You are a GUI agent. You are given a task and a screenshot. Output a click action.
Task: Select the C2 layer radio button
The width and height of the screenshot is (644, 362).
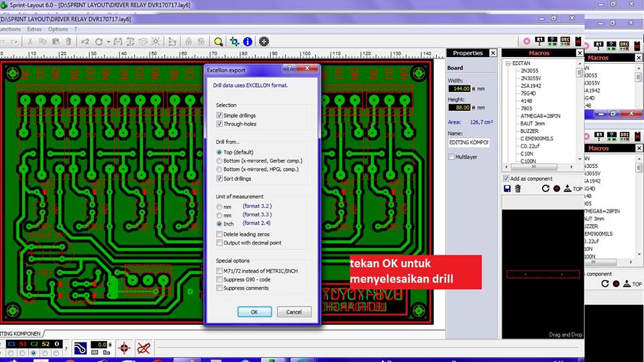(x=34, y=353)
